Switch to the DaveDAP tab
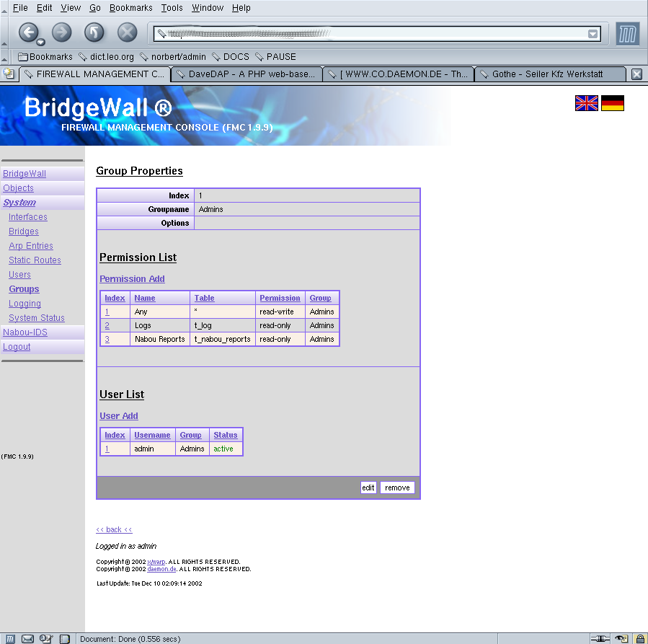The width and height of the screenshot is (648, 644). pyautogui.click(x=247, y=74)
